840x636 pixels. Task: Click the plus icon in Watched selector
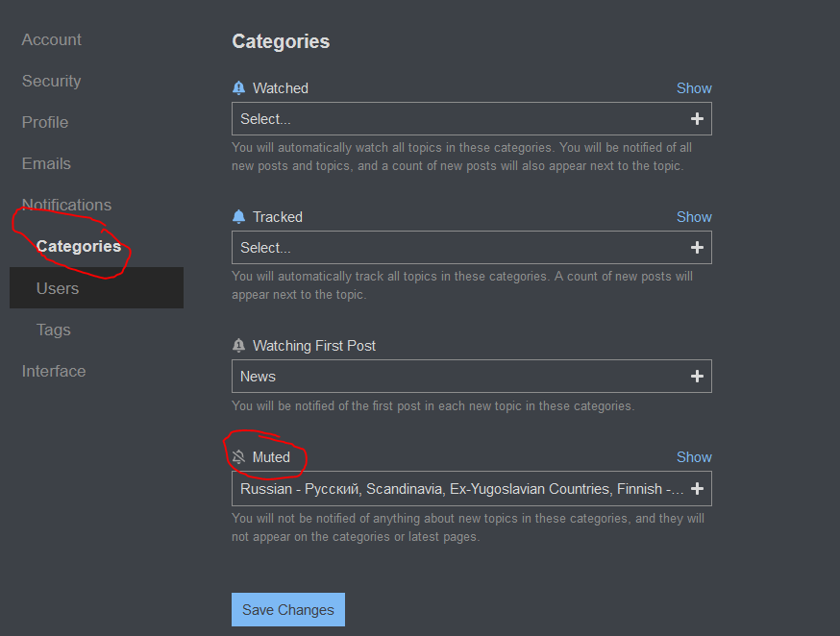point(697,119)
